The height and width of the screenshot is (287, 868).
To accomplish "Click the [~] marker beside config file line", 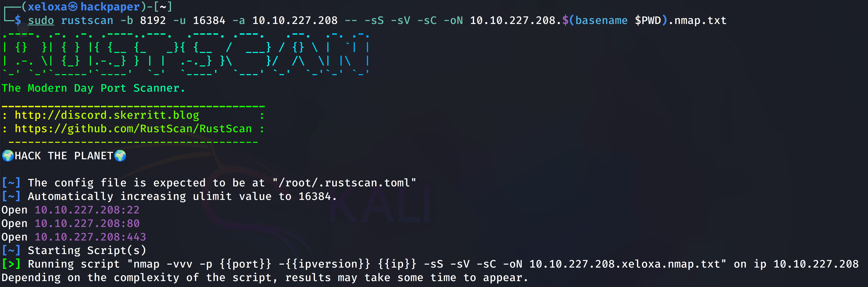I will point(11,183).
